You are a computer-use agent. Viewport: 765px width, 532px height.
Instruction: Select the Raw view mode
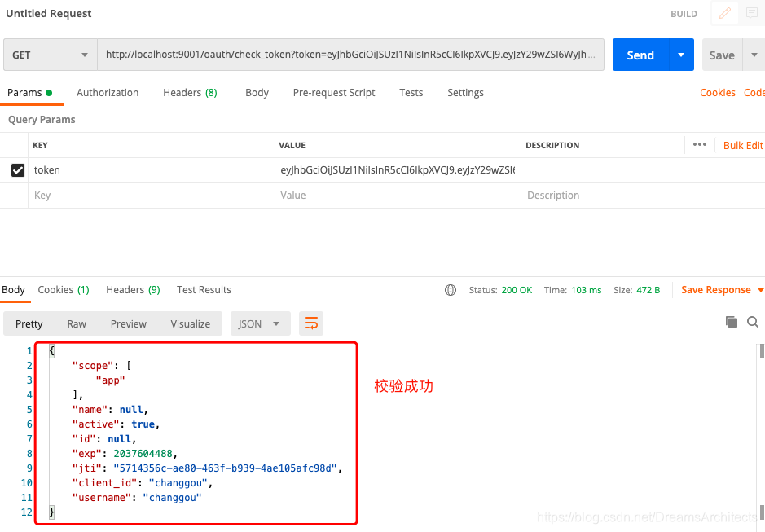coord(77,323)
